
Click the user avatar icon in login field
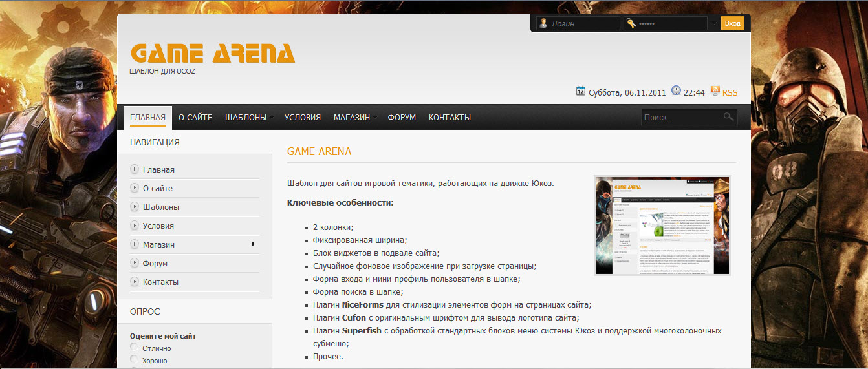543,23
